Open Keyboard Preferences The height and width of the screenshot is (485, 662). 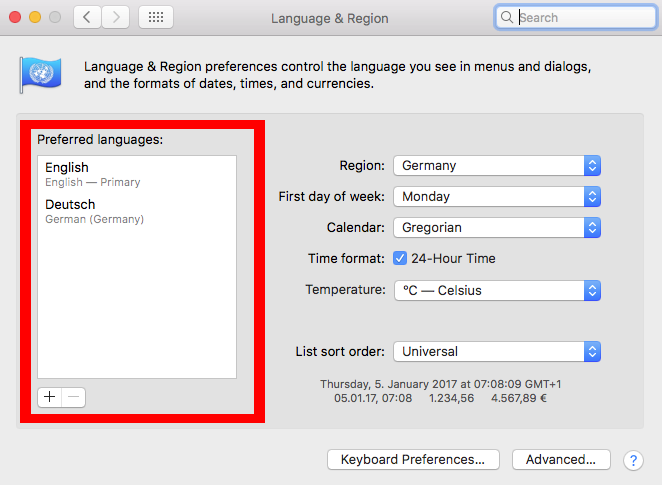click(x=413, y=460)
